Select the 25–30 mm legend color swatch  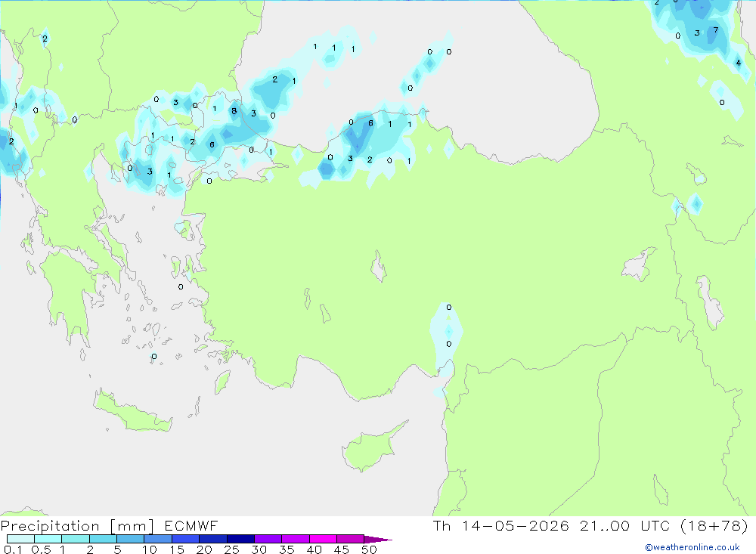pos(240,539)
